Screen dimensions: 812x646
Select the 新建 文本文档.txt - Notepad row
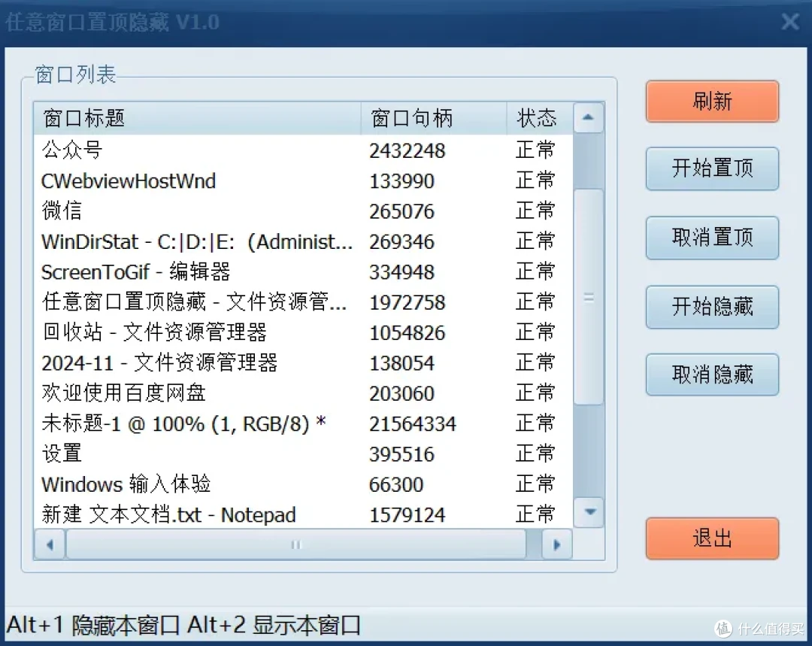pyautogui.click(x=304, y=514)
